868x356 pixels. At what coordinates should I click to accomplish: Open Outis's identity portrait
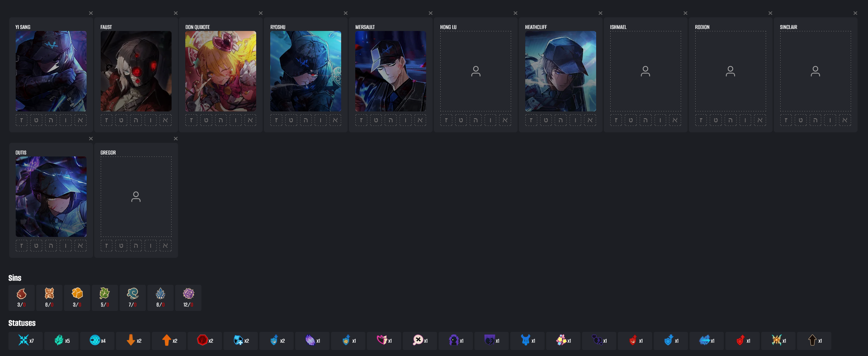click(x=51, y=197)
